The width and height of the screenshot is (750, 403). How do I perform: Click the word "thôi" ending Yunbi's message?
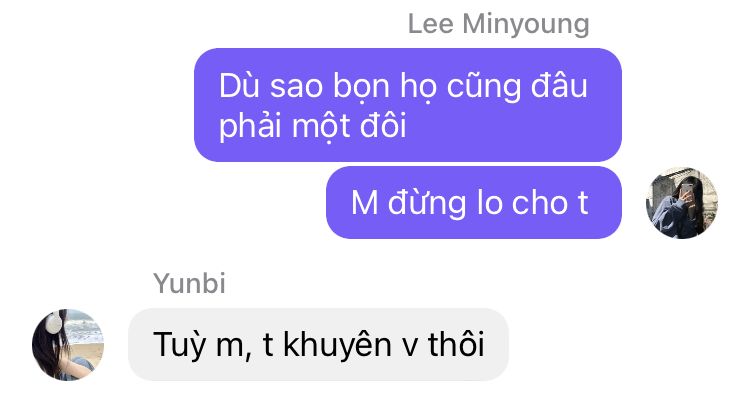(456, 344)
